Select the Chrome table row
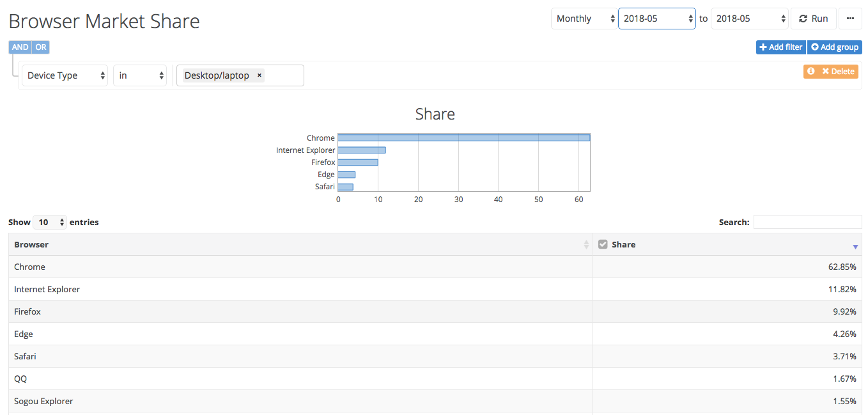The image size is (868, 415). tap(435, 267)
